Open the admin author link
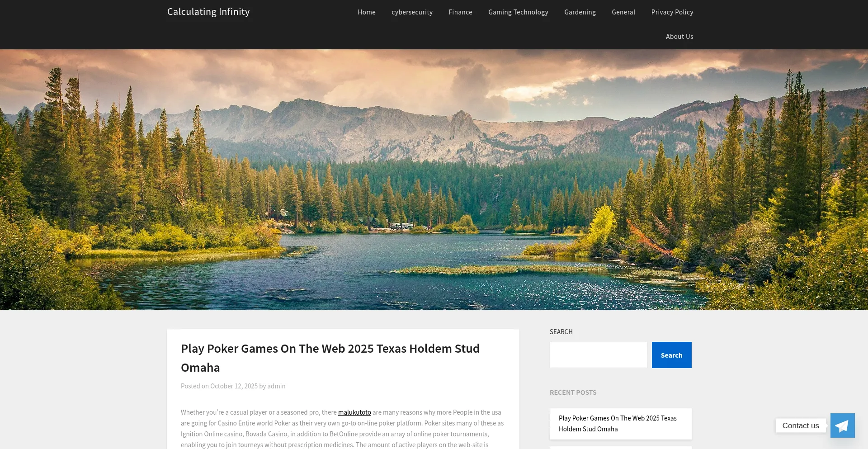 pyautogui.click(x=276, y=386)
